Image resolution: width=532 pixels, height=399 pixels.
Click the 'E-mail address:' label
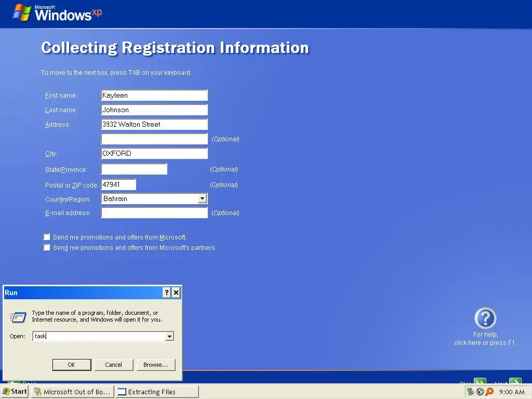click(x=68, y=213)
